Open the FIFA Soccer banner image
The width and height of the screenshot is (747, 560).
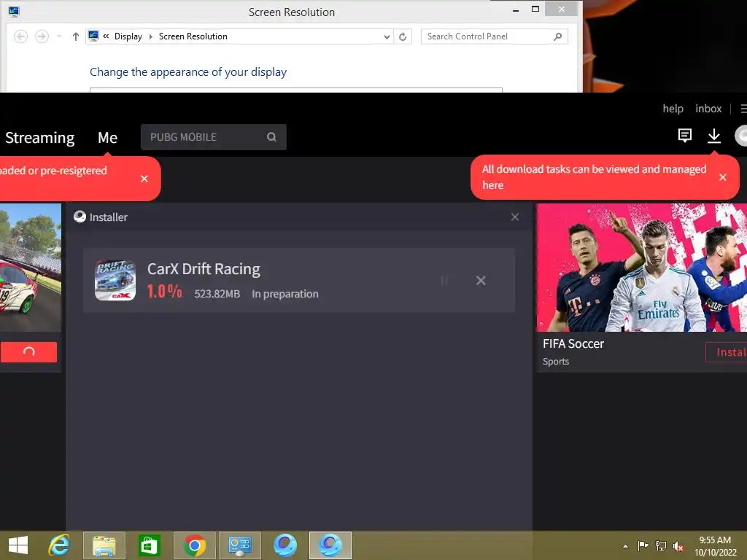[641, 268]
